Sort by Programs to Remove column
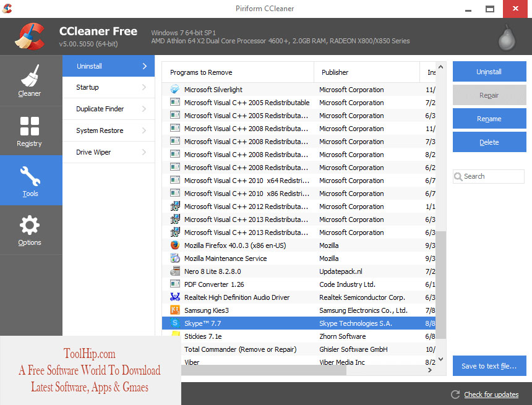The height and width of the screenshot is (405, 532). pyautogui.click(x=238, y=72)
